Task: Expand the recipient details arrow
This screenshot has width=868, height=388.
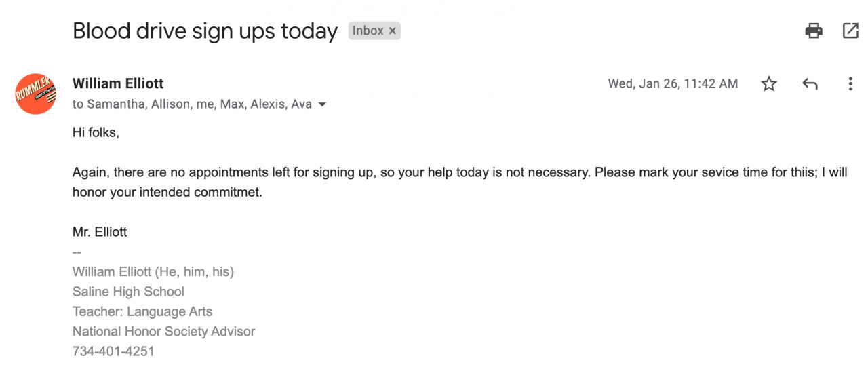Action: 322,104
